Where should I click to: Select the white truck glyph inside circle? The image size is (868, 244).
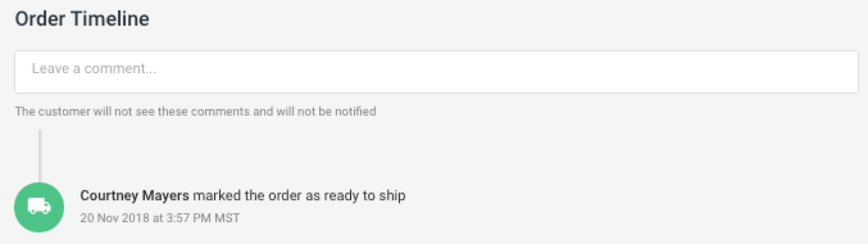tap(39, 207)
